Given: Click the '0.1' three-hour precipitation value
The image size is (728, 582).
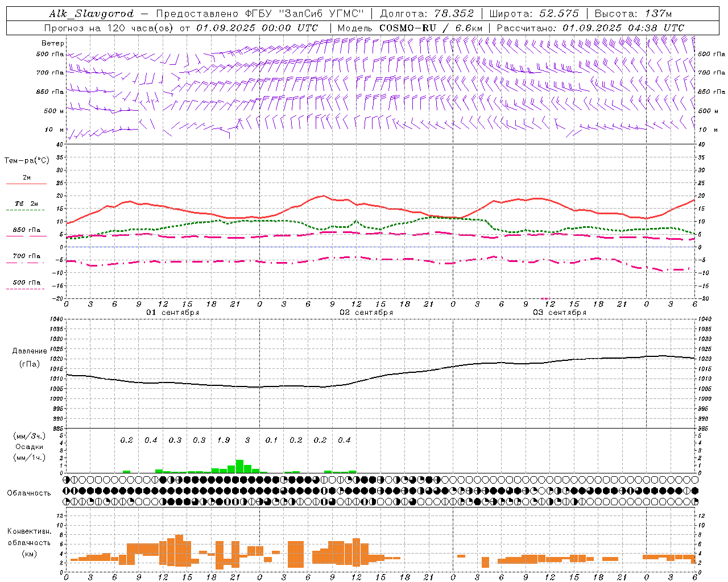Looking at the screenshot, I should coord(272,440).
